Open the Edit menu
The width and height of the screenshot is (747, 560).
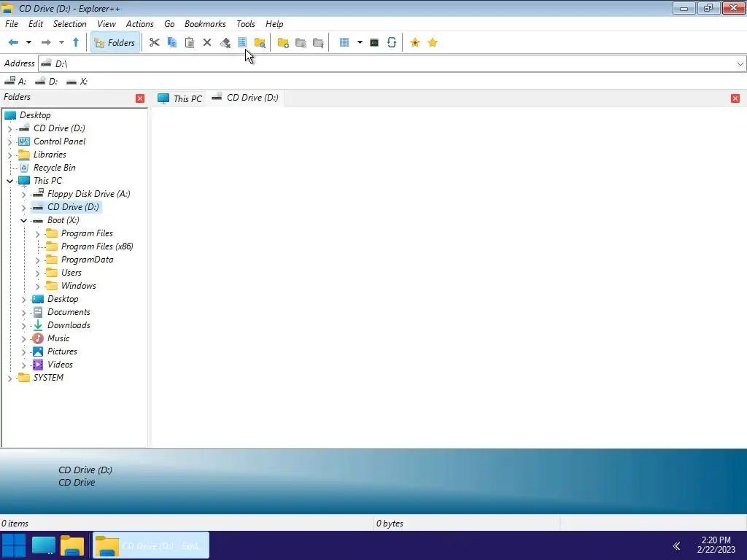[x=36, y=24]
